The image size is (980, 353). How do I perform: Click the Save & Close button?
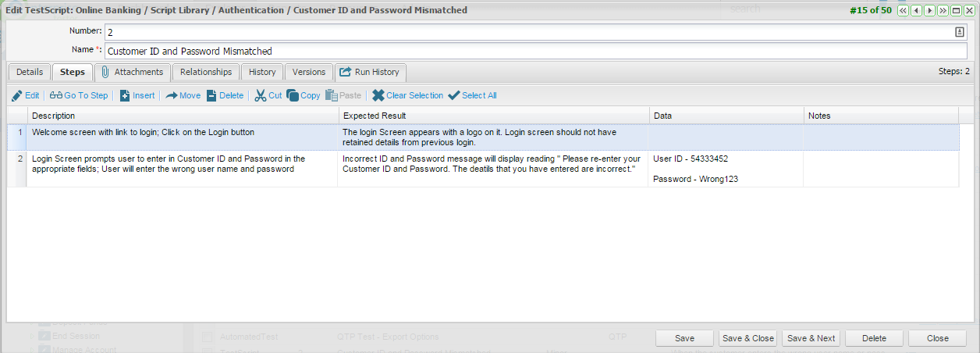tap(747, 338)
